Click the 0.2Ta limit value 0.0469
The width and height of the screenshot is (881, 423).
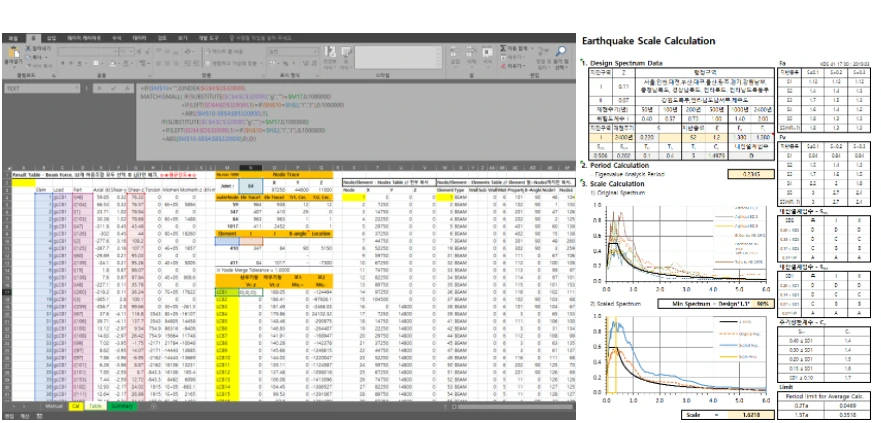(x=847, y=404)
